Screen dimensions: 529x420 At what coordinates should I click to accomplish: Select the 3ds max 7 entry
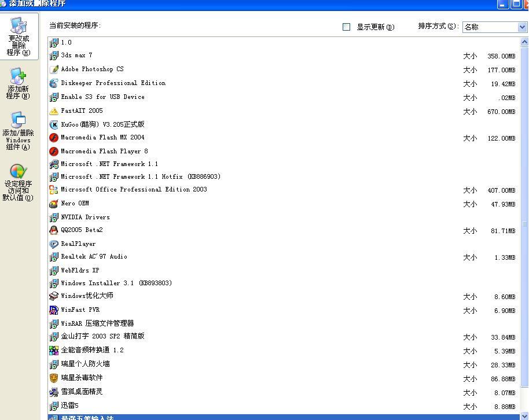point(284,56)
